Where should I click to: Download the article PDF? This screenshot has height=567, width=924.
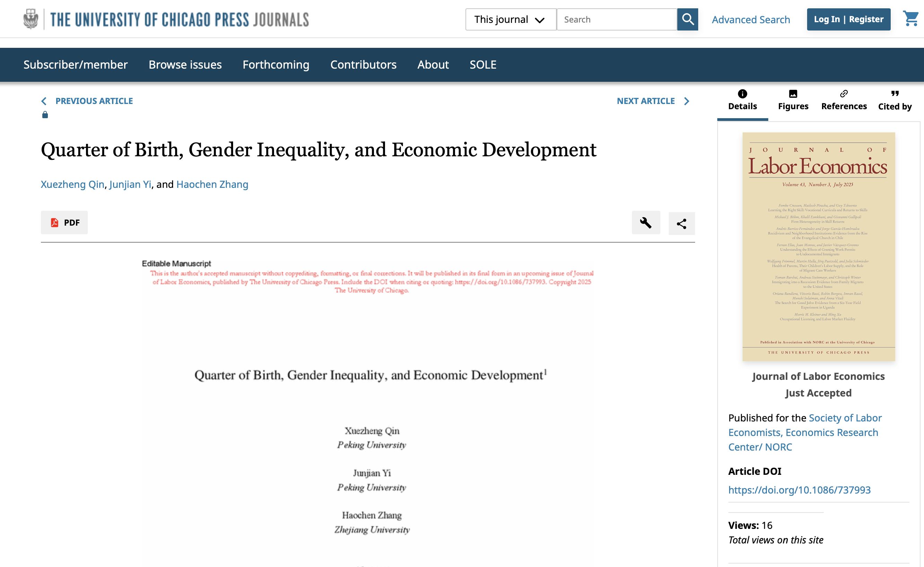pyautogui.click(x=64, y=223)
